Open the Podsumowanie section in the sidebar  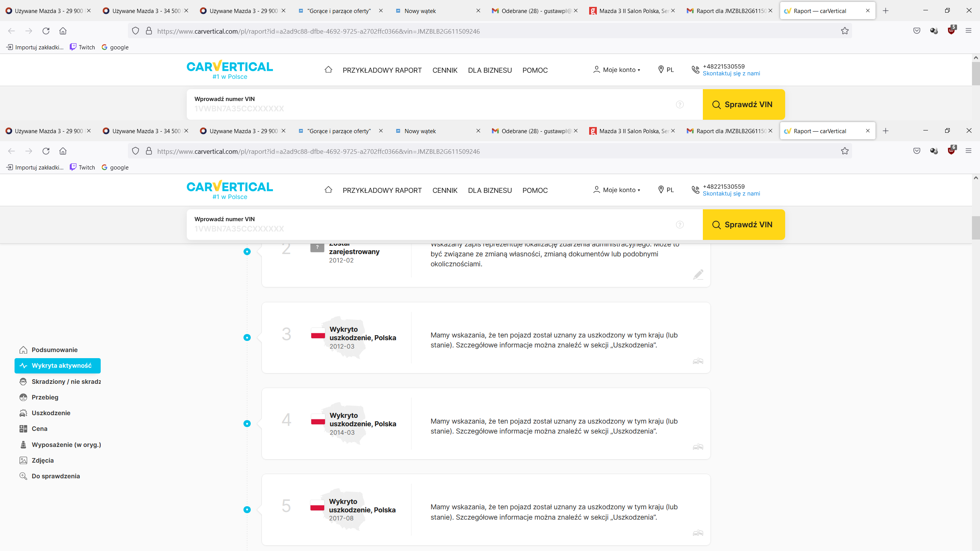click(x=54, y=350)
